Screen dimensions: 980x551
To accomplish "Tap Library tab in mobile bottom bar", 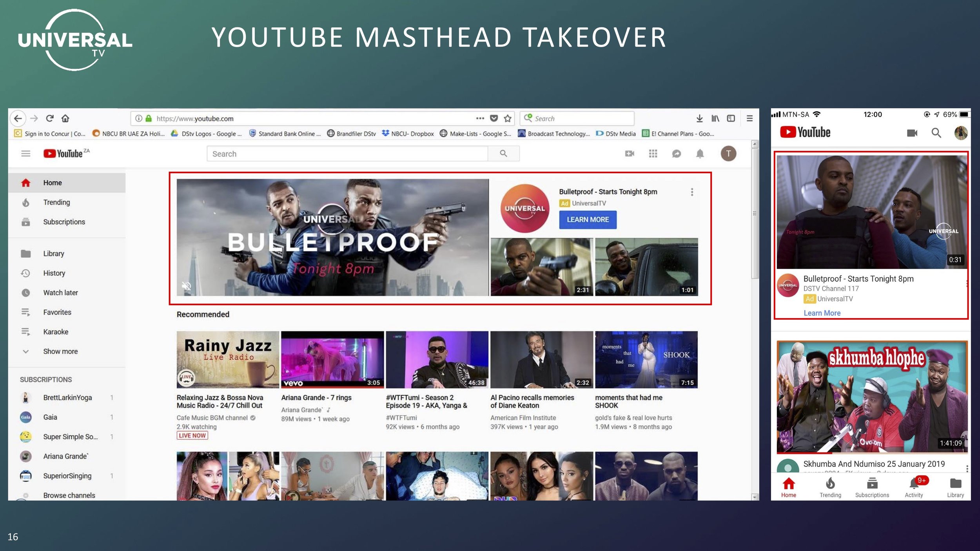I will (x=956, y=488).
